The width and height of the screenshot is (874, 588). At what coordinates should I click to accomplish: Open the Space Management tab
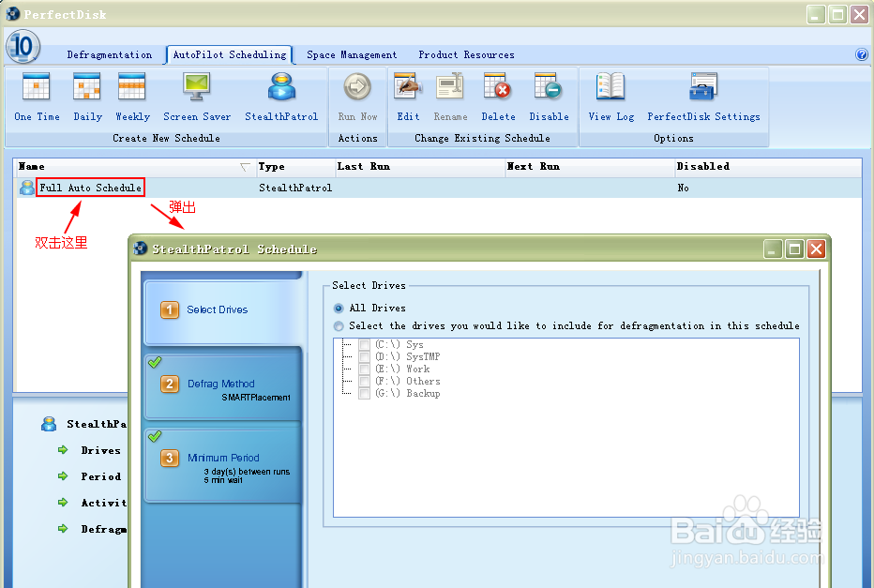click(352, 54)
